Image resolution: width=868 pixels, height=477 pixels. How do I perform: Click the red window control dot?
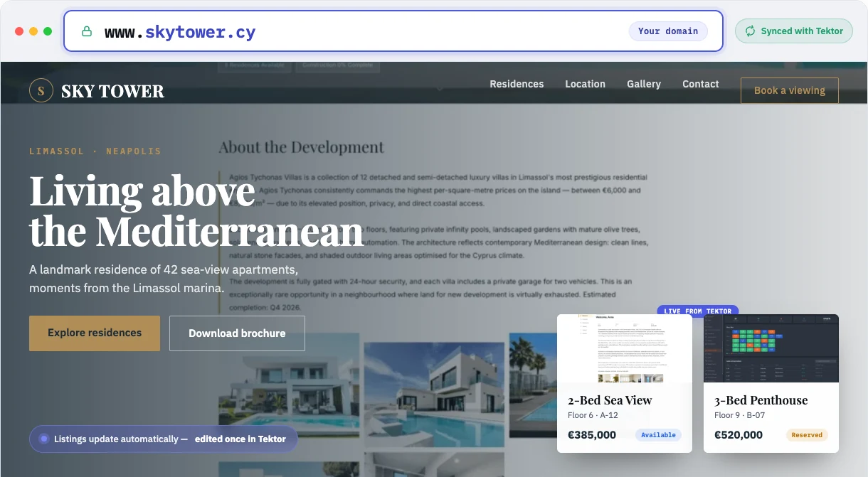[19, 31]
